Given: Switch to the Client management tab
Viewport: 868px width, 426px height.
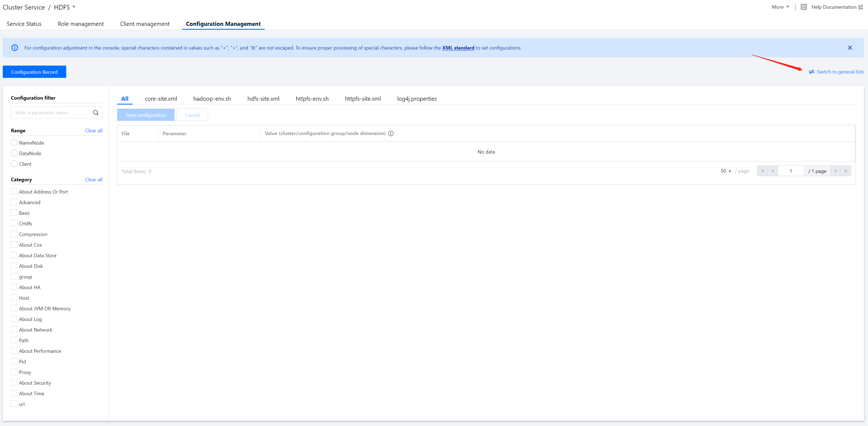Looking at the screenshot, I should point(145,24).
